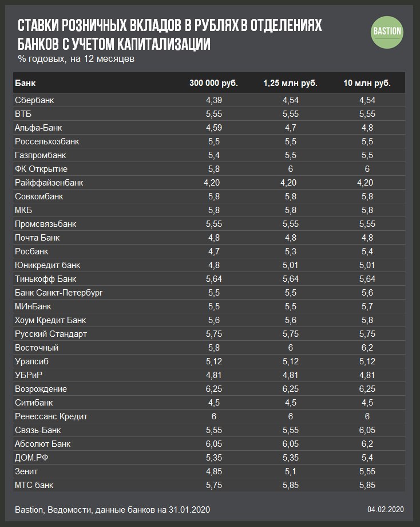
Task: Select the Сбербанк row label
Action: tap(35, 100)
